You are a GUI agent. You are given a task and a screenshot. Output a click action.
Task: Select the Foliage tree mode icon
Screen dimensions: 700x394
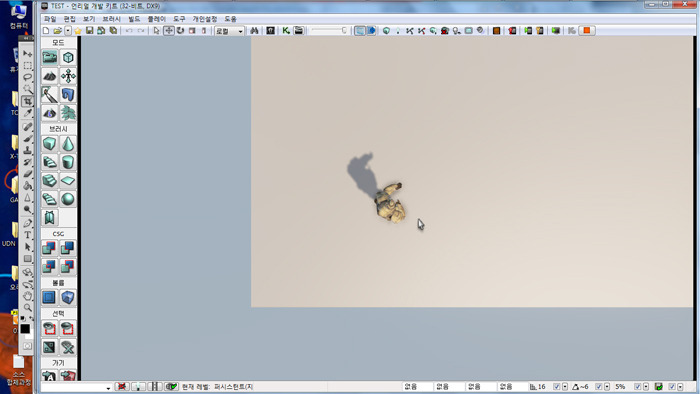point(68,113)
